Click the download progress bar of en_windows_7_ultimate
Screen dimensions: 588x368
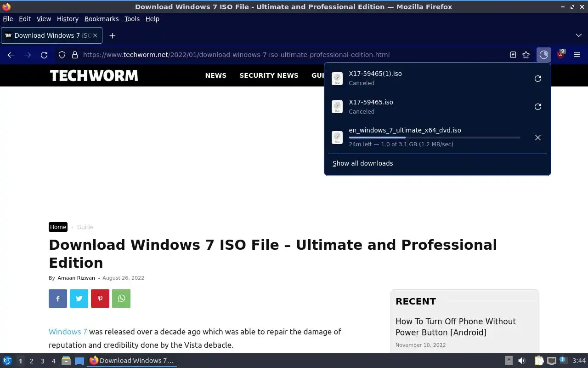click(x=435, y=137)
